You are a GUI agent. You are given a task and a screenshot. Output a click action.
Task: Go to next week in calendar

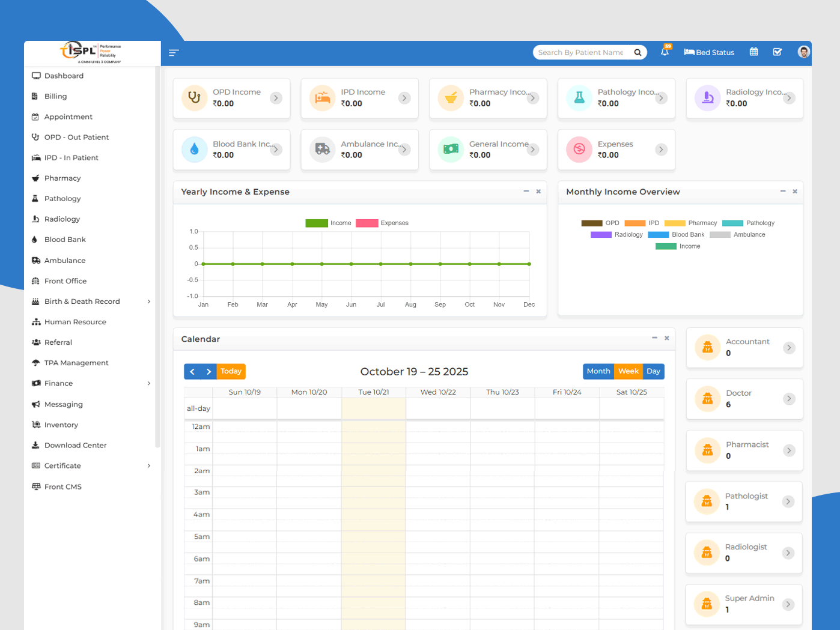pos(208,372)
